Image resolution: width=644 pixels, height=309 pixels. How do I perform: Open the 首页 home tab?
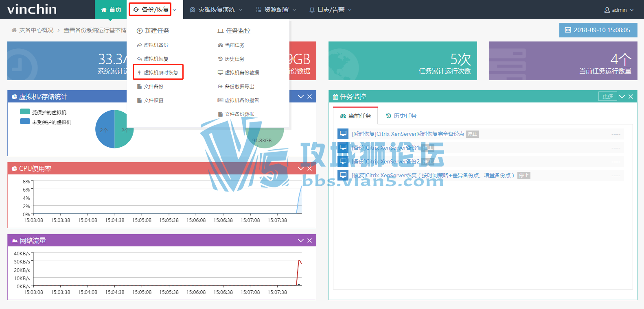(x=111, y=9)
